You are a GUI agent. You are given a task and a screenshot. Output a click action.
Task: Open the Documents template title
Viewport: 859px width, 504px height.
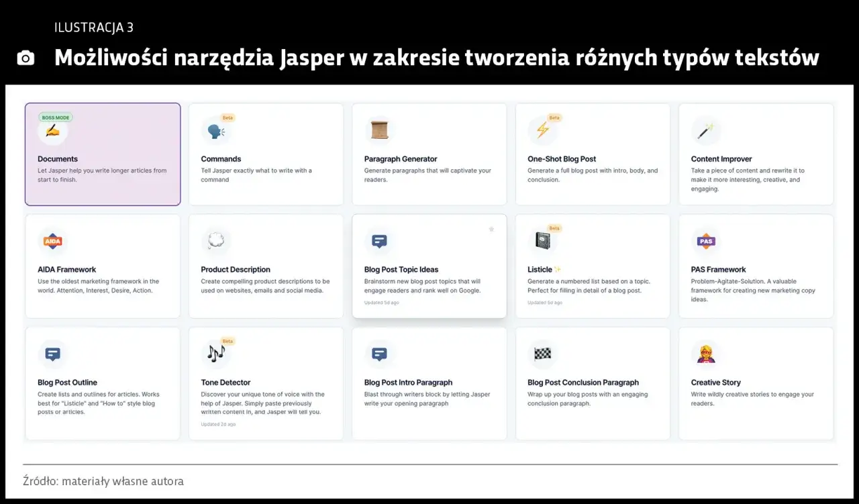[x=58, y=159]
